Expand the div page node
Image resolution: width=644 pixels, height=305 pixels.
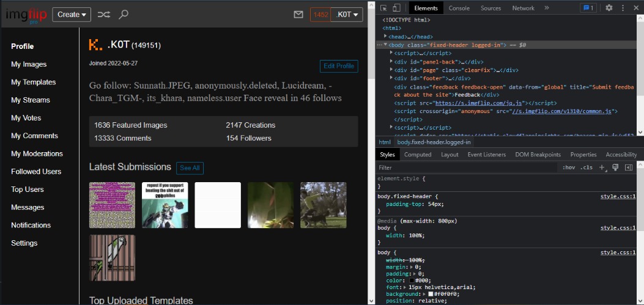pos(391,70)
